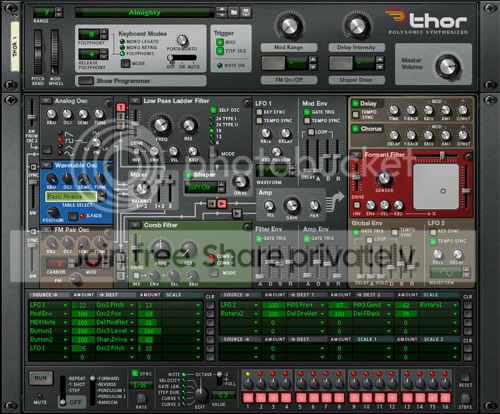Click the Pitch Bend wheel
The width and height of the screenshot is (500, 414).
[x=38, y=52]
